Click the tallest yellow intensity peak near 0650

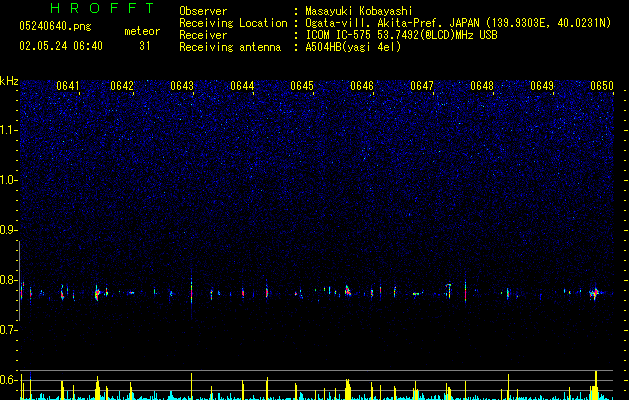click(x=596, y=385)
